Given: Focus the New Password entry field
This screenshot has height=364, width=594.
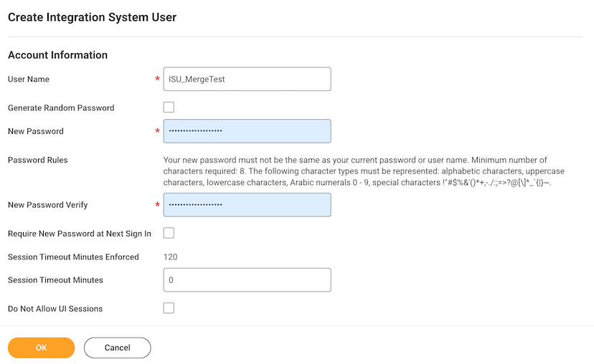Looking at the screenshot, I should click(x=247, y=131).
